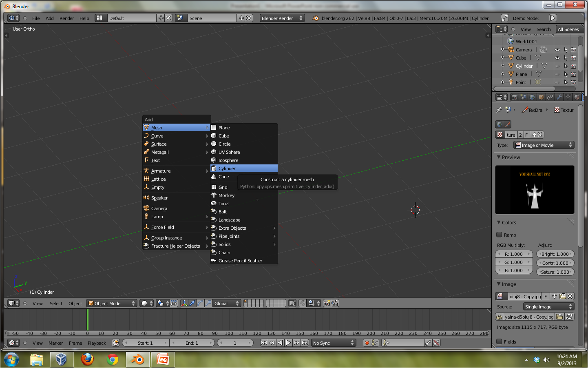Expand the Camera item in outliner tree
Screen dimensions: 588x368
tap(502, 49)
